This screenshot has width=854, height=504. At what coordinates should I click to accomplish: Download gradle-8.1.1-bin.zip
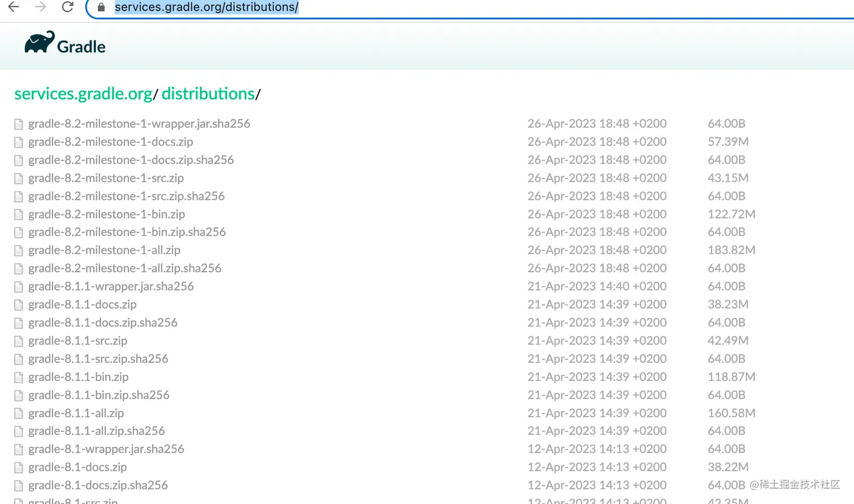79,376
